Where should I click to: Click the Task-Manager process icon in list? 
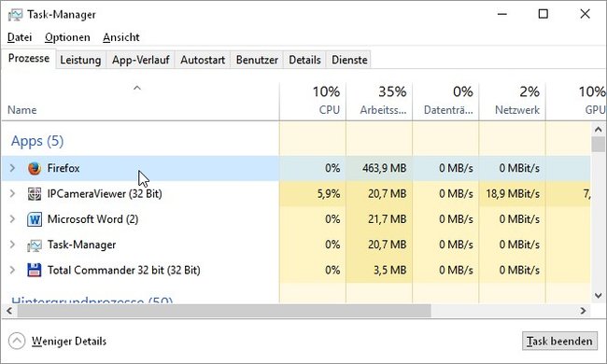point(35,245)
